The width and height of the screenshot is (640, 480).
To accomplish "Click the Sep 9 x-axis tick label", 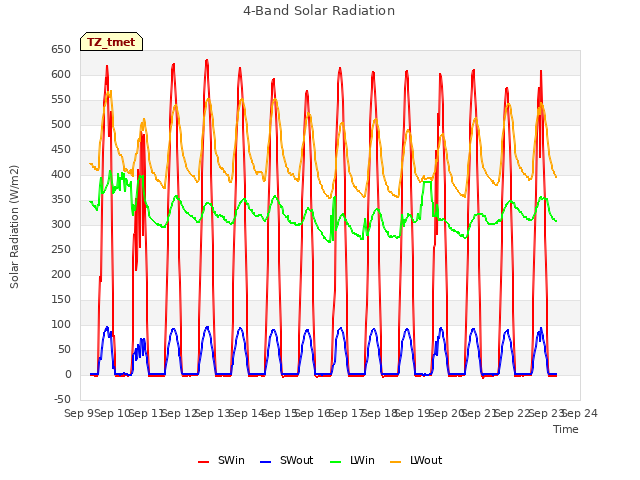I will pos(79,413).
